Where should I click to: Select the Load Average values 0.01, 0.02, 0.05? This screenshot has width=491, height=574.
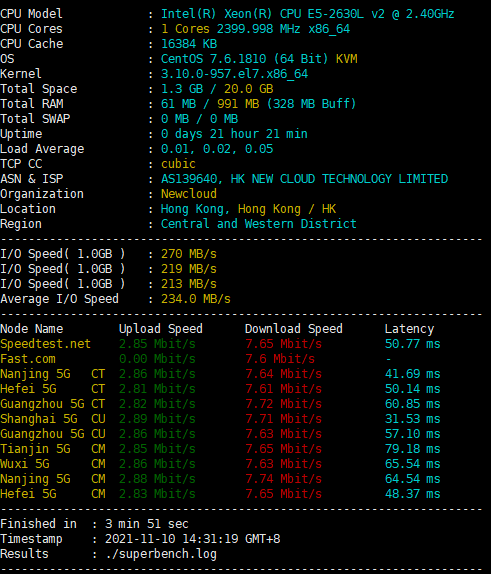coord(217,149)
